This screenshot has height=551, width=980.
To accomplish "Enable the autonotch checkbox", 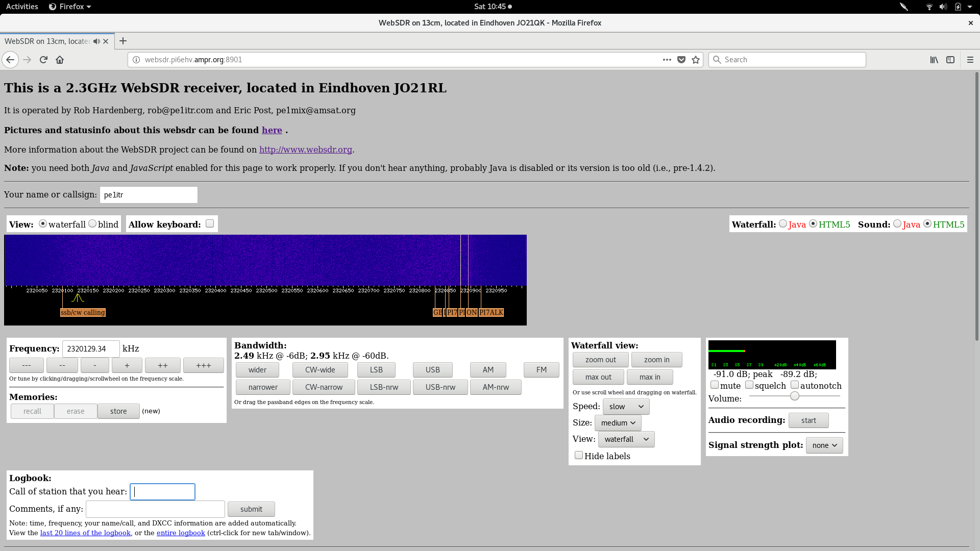I will pos(795,385).
